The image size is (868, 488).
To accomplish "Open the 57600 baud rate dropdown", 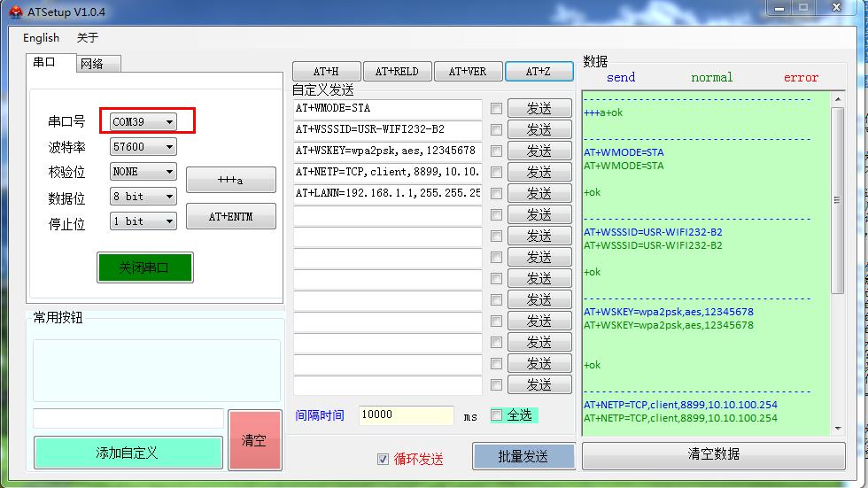I will click(x=143, y=147).
